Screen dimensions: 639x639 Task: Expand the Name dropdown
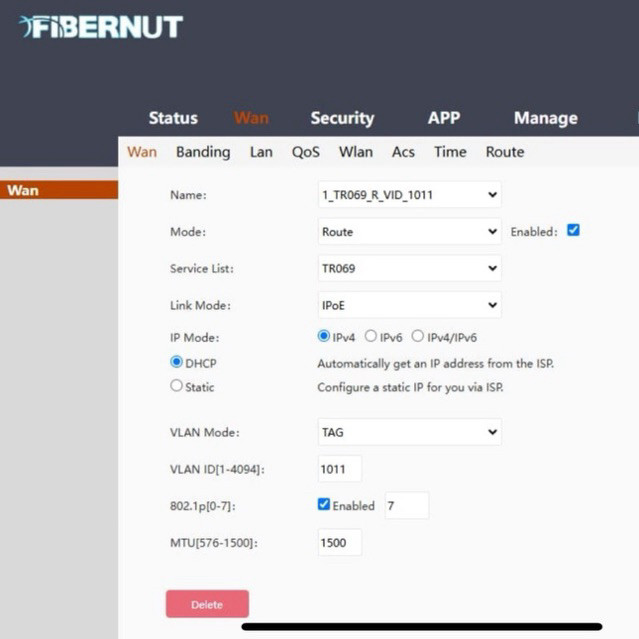408,195
